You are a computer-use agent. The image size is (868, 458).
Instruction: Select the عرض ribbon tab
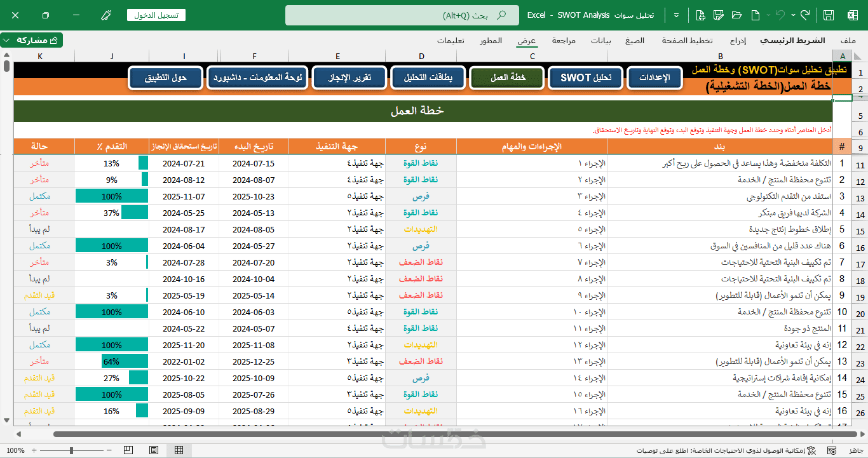click(x=527, y=40)
